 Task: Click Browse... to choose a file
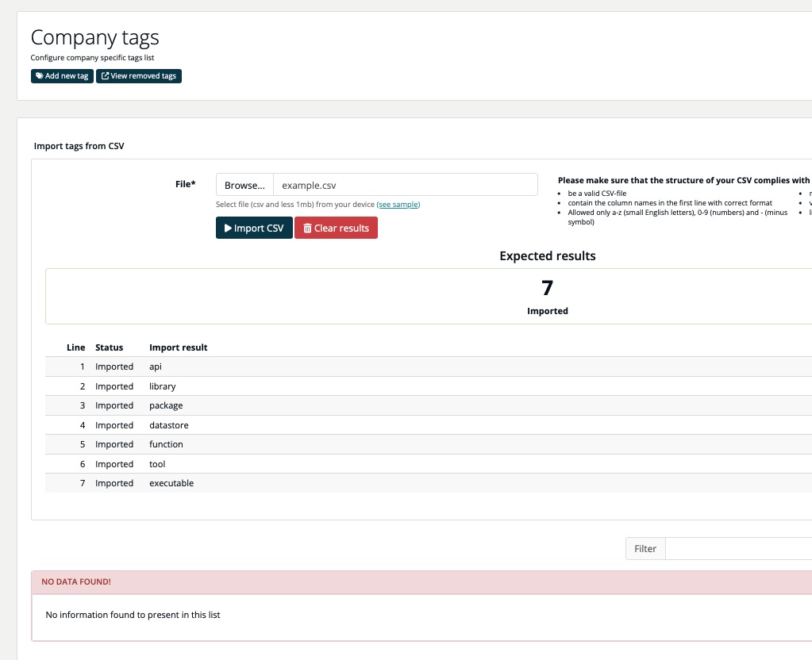[x=244, y=186]
